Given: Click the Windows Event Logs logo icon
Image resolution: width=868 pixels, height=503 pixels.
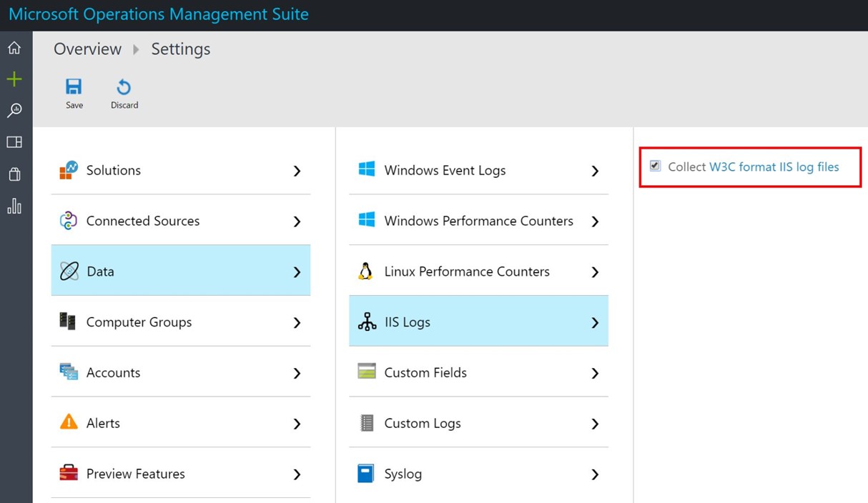Looking at the screenshot, I should pyautogui.click(x=367, y=170).
